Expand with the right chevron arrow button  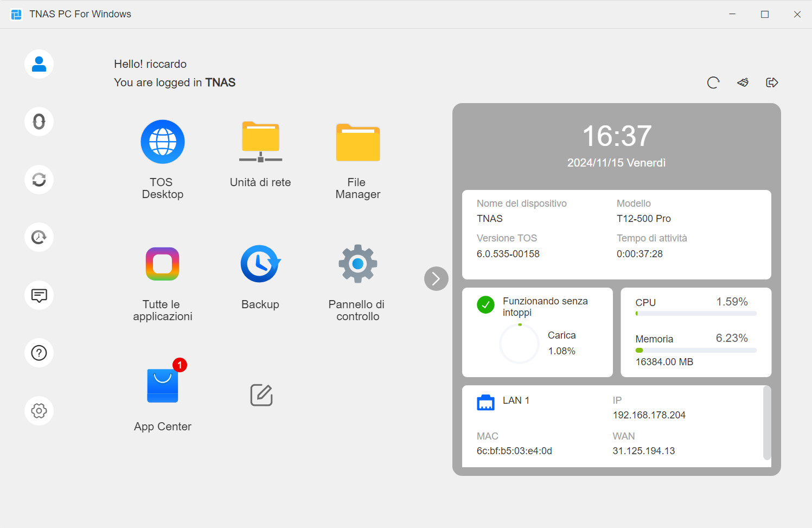[x=436, y=279]
